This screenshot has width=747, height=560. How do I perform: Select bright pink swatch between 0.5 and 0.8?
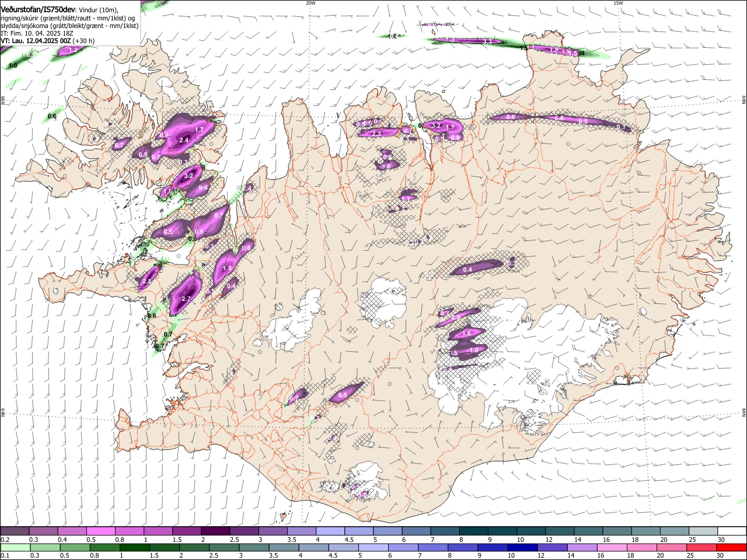point(100,531)
